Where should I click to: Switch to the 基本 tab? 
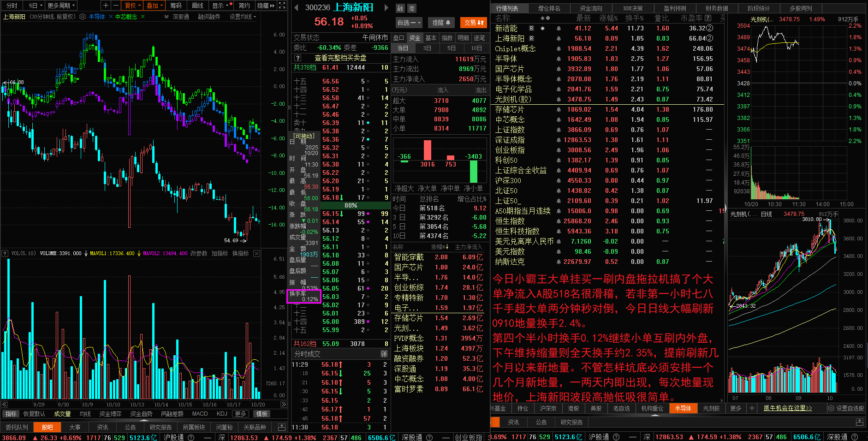[431, 38]
